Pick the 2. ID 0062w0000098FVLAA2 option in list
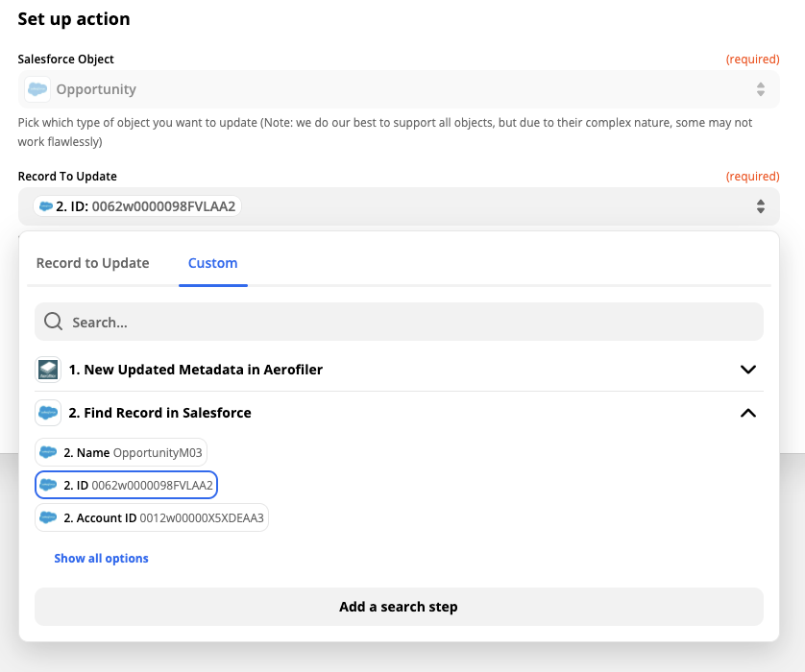The image size is (805, 672). coord(139,486)
